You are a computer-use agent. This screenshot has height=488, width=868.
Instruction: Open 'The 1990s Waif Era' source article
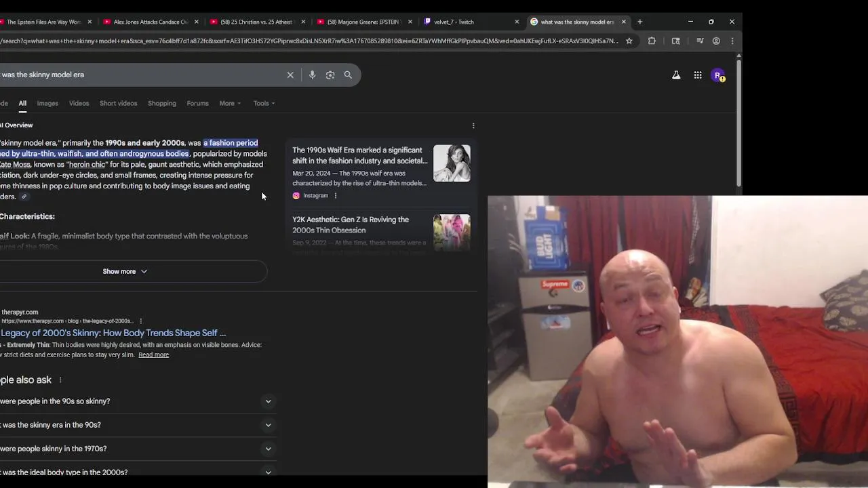point(360,156)
